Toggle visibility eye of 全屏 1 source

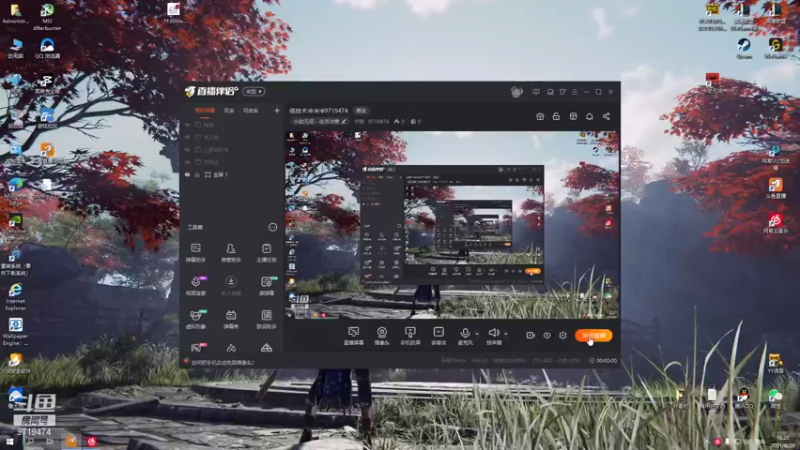click(x=187, y=174)
